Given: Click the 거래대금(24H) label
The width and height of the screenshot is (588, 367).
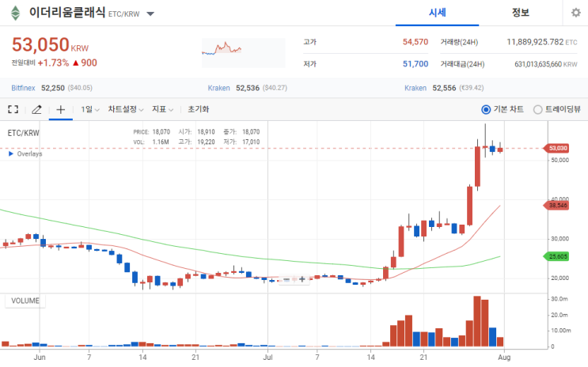Looking at the screenshot, I should pyautogui.click(x=462, y=64).
